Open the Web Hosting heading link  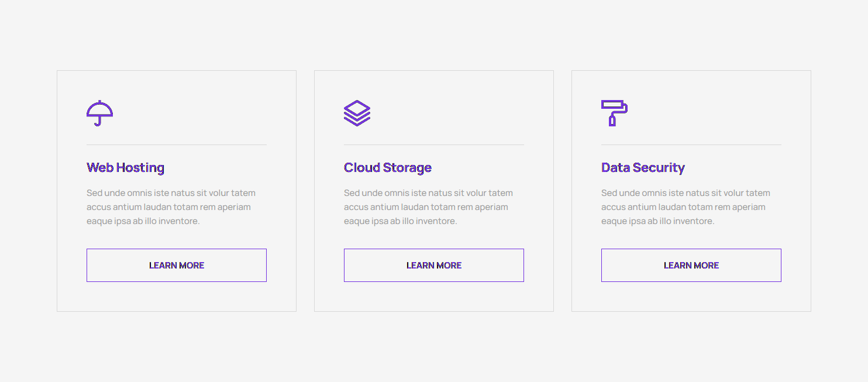click(125, 168)
